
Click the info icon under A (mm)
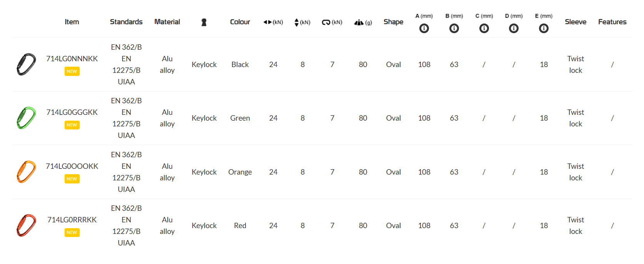click(x=424, y=28)
